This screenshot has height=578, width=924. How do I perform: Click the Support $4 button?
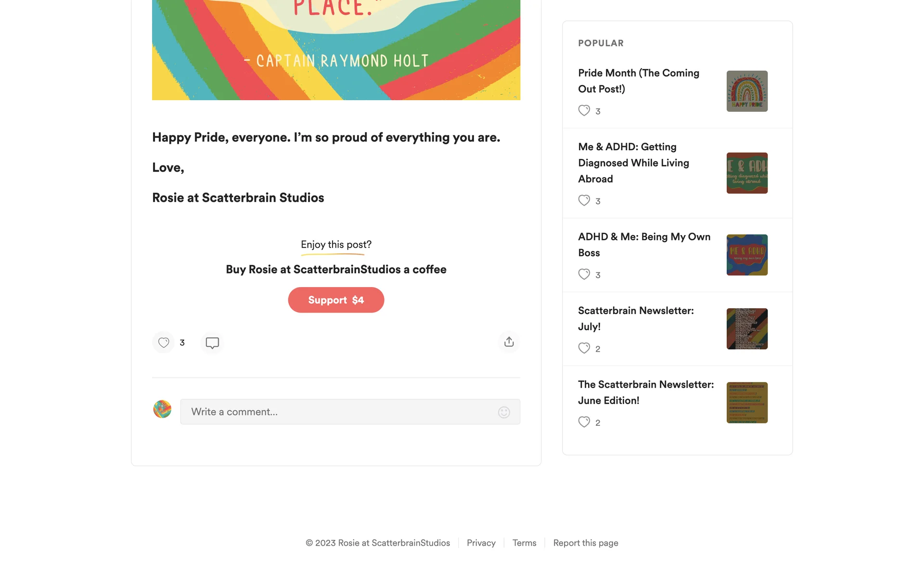(x=336, y=300)
